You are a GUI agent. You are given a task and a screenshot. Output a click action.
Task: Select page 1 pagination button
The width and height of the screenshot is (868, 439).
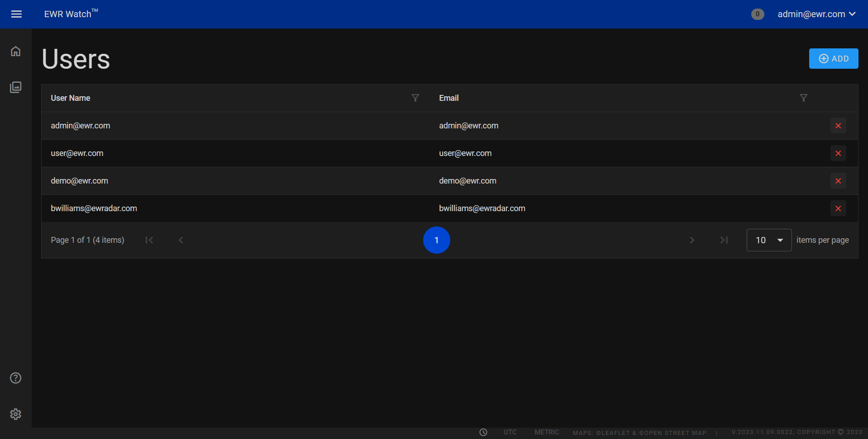pyautogui.click(x=437, y=240)
